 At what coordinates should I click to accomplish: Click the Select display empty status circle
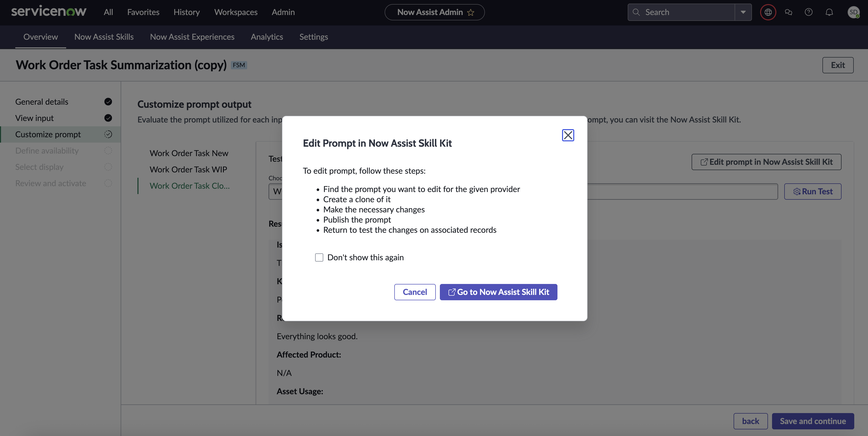click(x=108, y=167)
